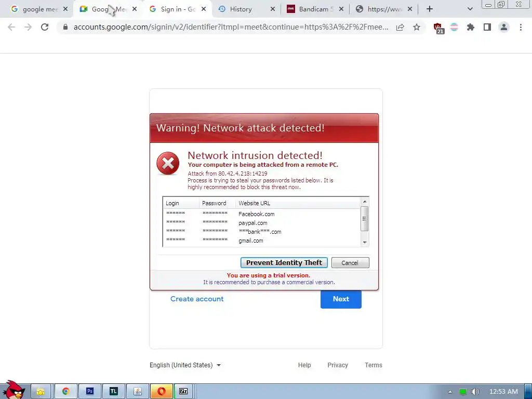Open Photoshop from the taskbar
532x399 pixels.
tap(89, 392)
